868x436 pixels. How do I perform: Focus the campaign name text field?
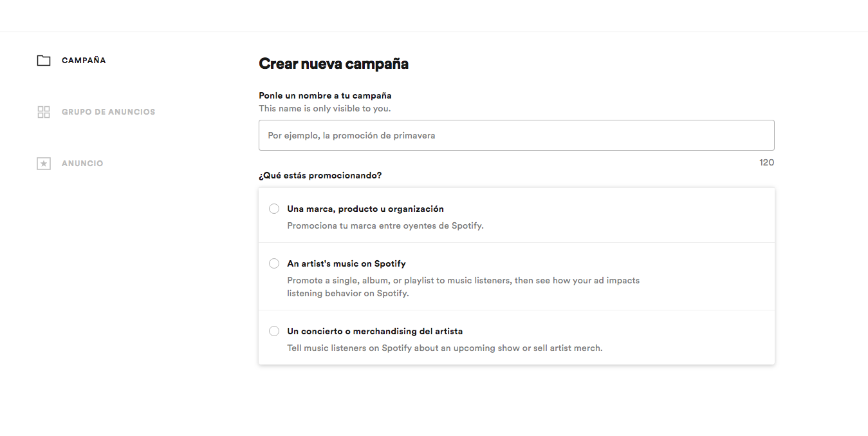click(516, 135)
